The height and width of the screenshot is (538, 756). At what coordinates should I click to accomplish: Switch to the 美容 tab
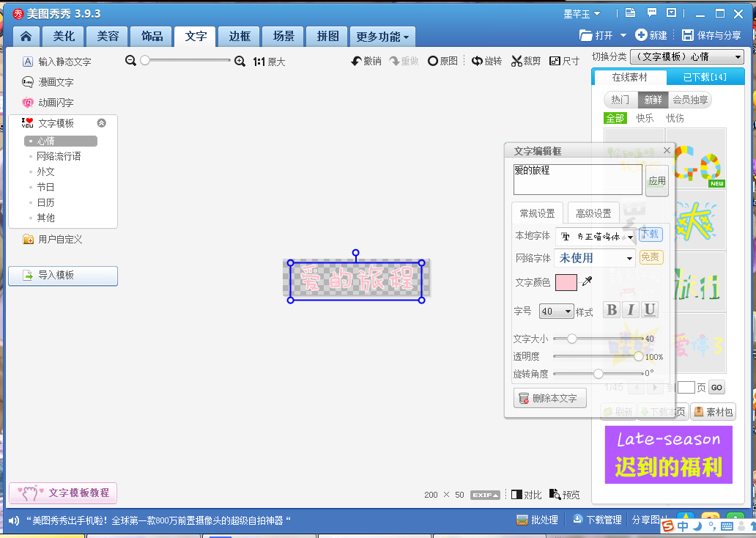coord(108,36)
